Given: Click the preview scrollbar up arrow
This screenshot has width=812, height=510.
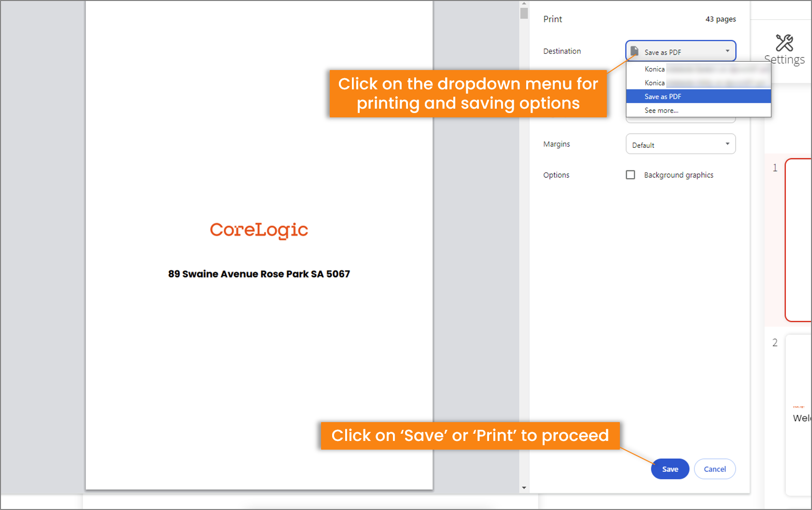Looking at the screenshot, I should pyautogui.click(x=524, y=3).
